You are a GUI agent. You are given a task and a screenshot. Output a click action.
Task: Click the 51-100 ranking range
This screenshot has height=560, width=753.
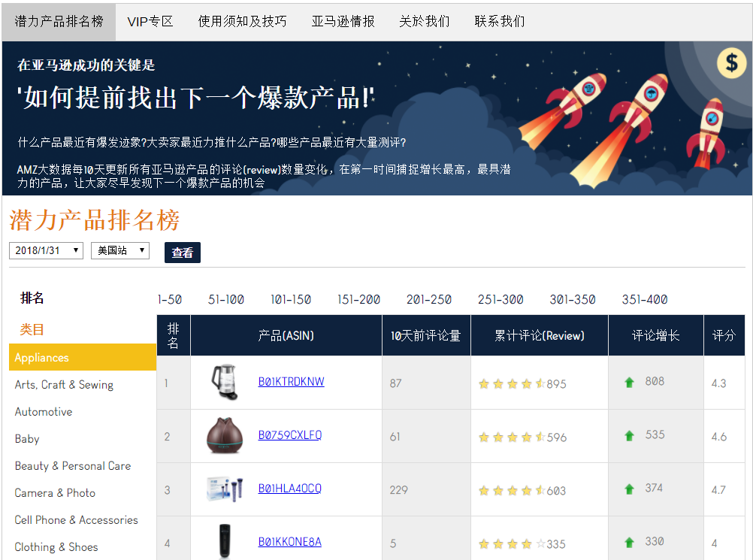coord(225,299)
